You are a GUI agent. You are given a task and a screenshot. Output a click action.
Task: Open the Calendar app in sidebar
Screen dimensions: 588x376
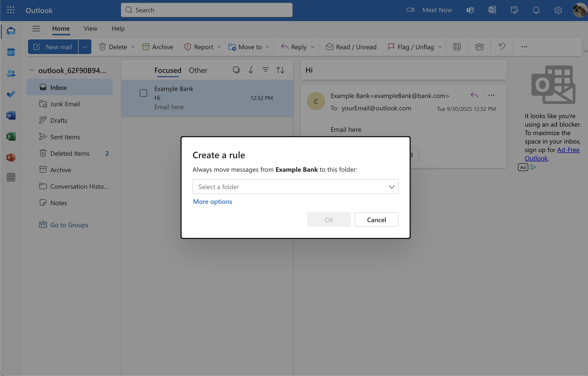[x=11, y=52]
